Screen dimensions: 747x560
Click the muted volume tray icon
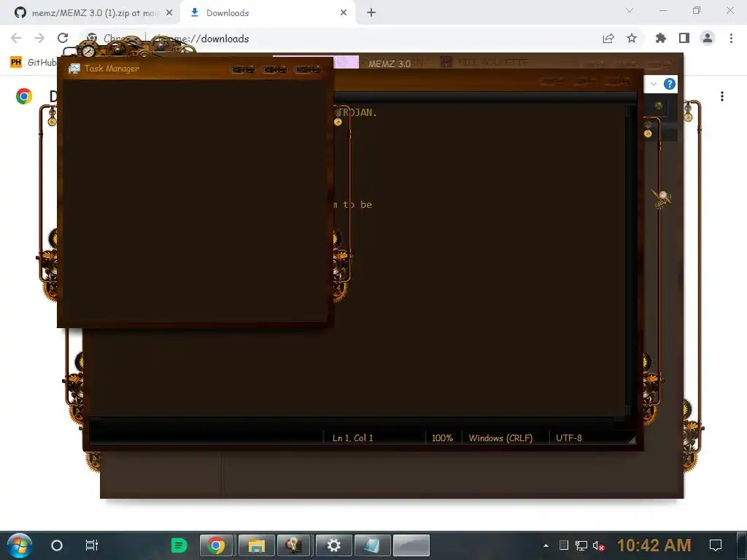click(x=599, y=545)
